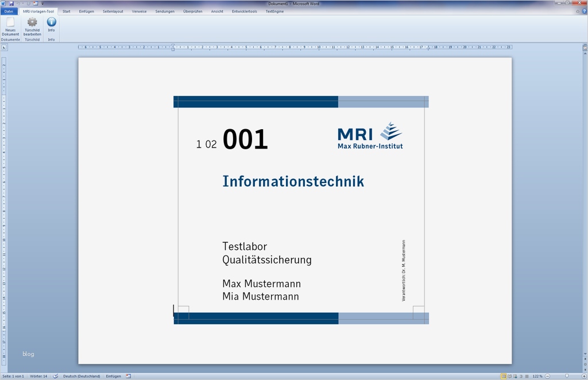588x380 pixels.
Task: Switch to Weblayout view in the status bar
Action: (x=516, y=376)
